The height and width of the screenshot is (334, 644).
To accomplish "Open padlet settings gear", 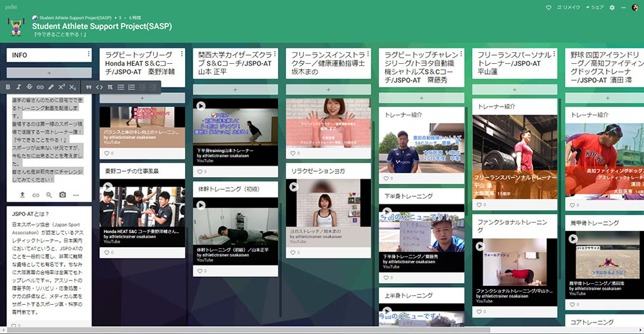I will click(x=612, y=7).
